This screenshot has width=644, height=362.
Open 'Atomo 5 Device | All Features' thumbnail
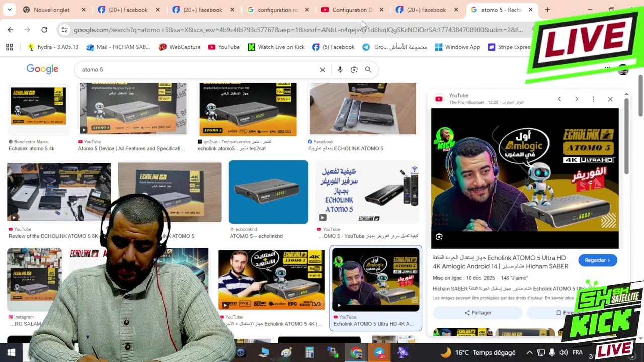click(x=133, y=109)
